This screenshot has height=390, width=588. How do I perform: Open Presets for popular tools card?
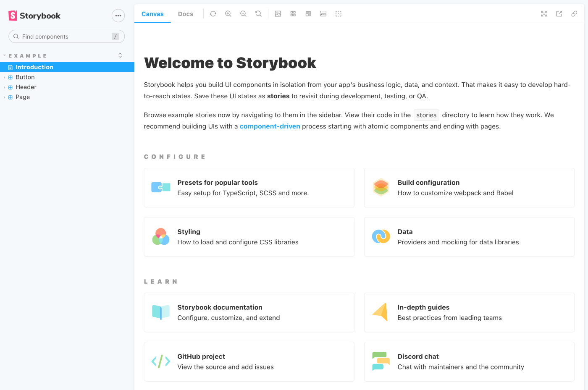point(249,188)
